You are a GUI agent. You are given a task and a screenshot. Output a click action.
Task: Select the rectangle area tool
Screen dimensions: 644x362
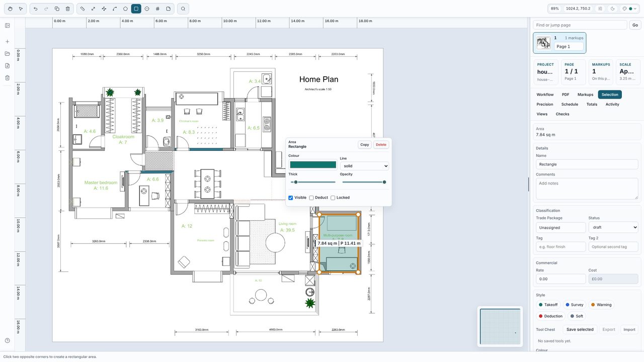pyautogui.click(x=136, y=9)
